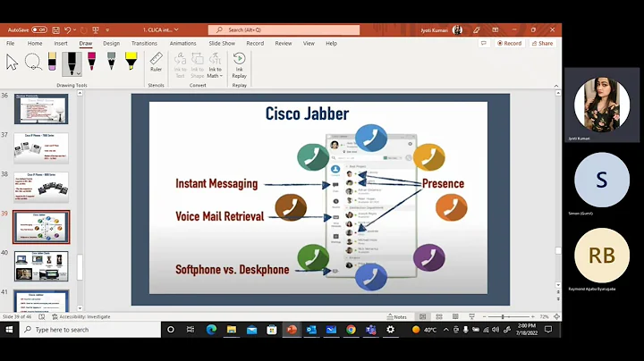Click Ink to Text
The height and width of the screenshot is (361, 644).
[180, 65]
